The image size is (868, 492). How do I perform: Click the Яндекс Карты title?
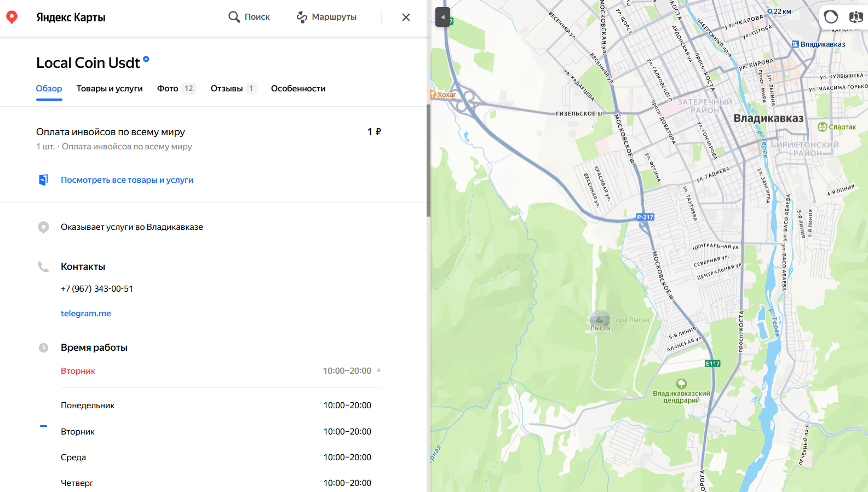[71, 18]
